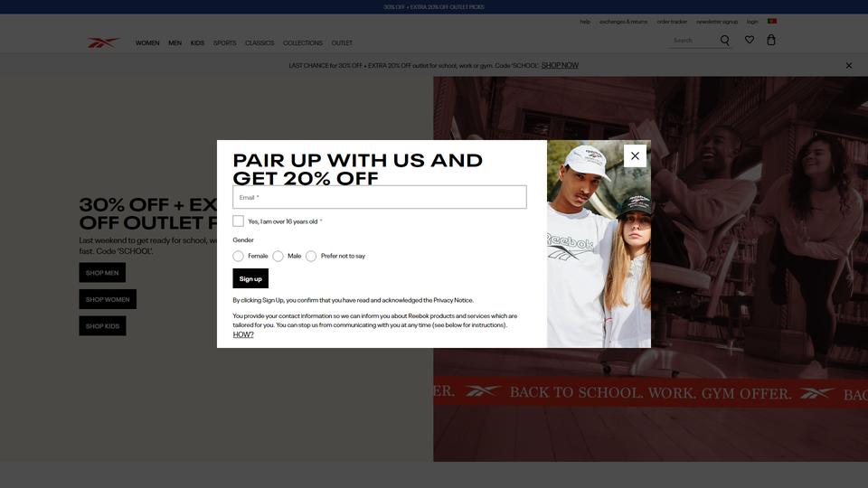Screen dimensions: 868x488
Task: Open the HOW? link in popup
Action: coord(243,334)
